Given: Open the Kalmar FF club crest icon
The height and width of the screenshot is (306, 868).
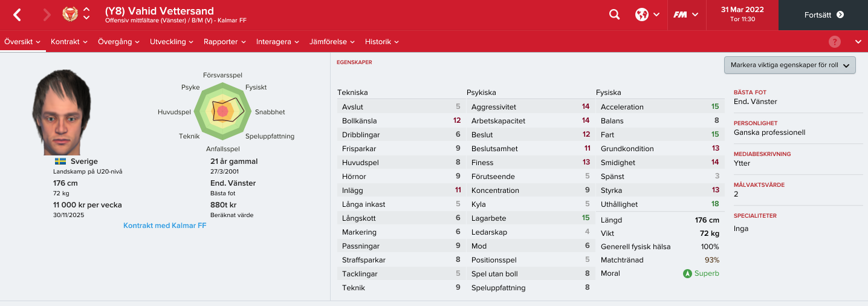Looking at the screenshot, I should coord(70,15).
